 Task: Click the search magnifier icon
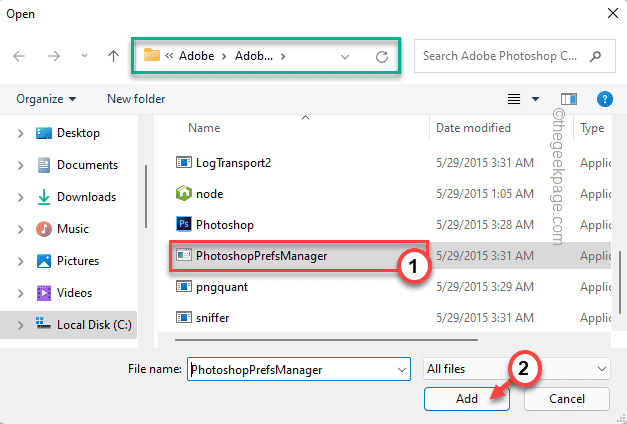coord(596,57)
